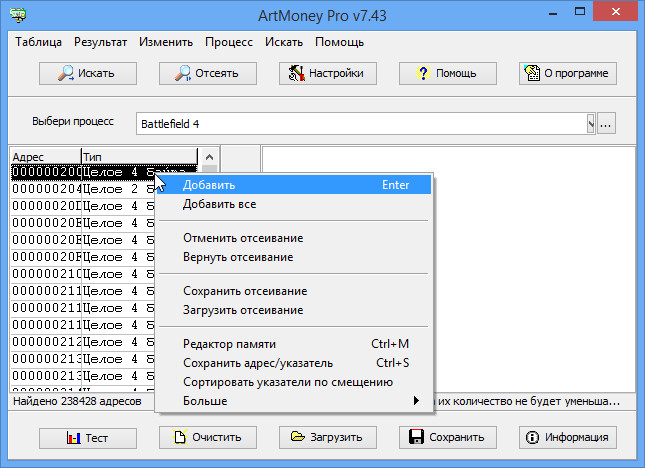The image size is (645, 468).
Task: Click the Очистить clear button
Action: pyautogui.click(x=208, y=437)
